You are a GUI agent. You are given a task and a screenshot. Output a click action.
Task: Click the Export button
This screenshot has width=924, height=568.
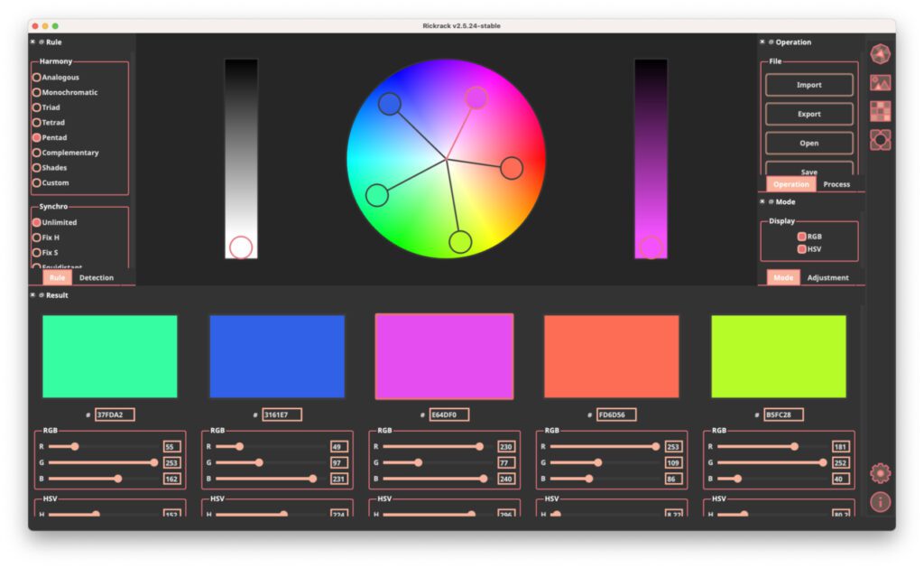coord(808,115)
